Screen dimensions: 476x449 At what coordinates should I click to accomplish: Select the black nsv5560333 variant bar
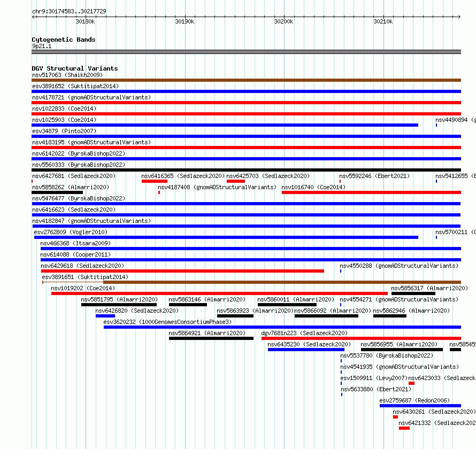coord(246,170)
